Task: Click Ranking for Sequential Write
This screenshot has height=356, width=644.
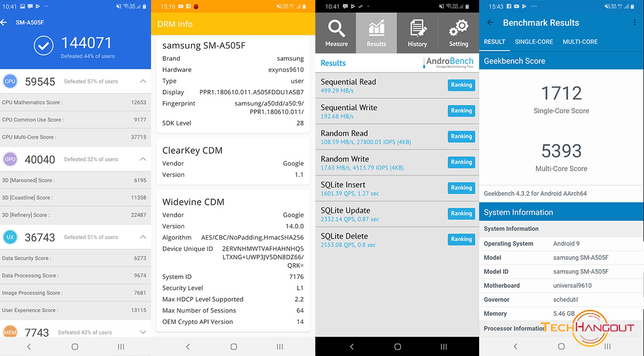Action: click(461, 110)
